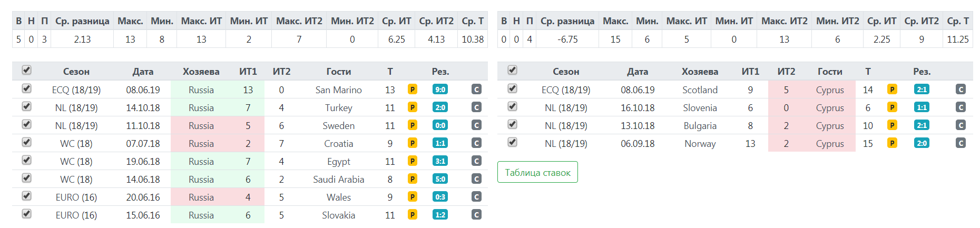Click yellow P icon in Slovenia–Cyprus row
Viewport: 980px width, 228px height.
(892, 107)
